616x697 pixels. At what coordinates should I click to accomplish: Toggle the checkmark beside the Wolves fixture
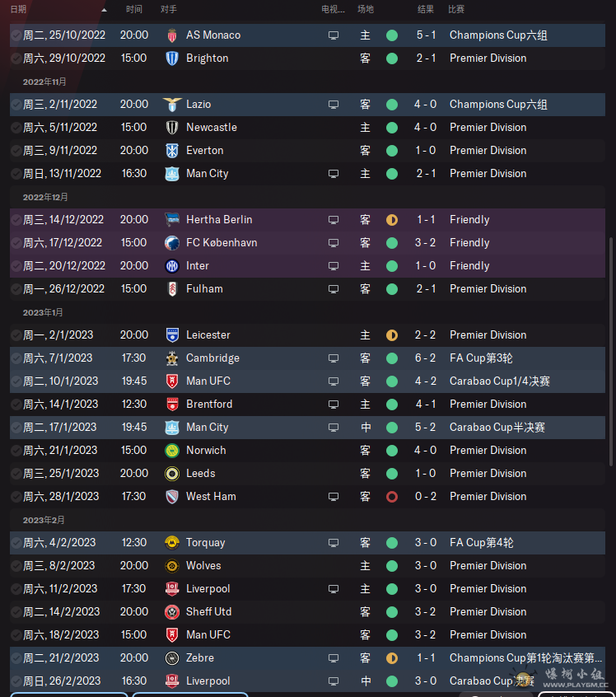16,566
